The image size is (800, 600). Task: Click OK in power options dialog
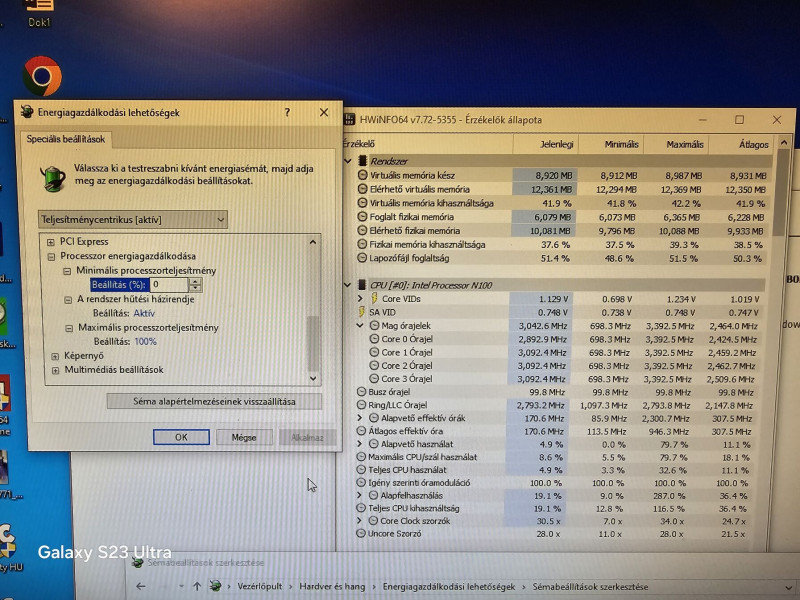click(x=181, y=437)
